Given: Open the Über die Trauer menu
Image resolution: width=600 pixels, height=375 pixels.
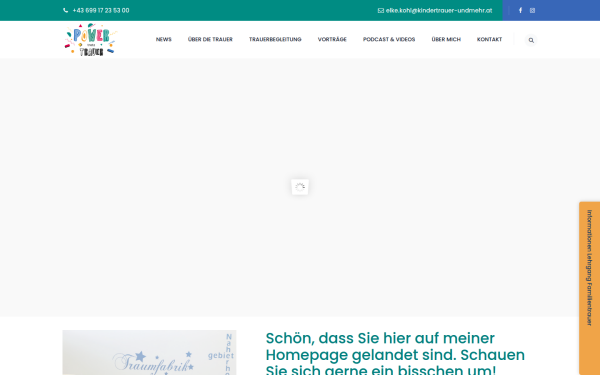Looking at the screenshot, I should click(210, 39).
